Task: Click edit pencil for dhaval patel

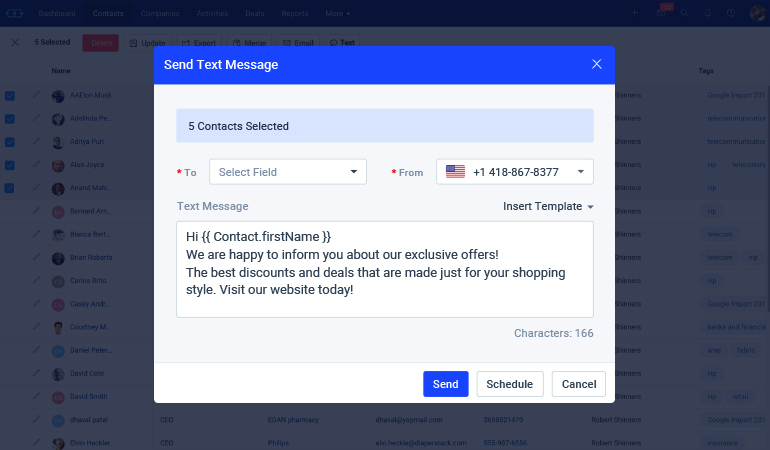Action: (36, 419)
